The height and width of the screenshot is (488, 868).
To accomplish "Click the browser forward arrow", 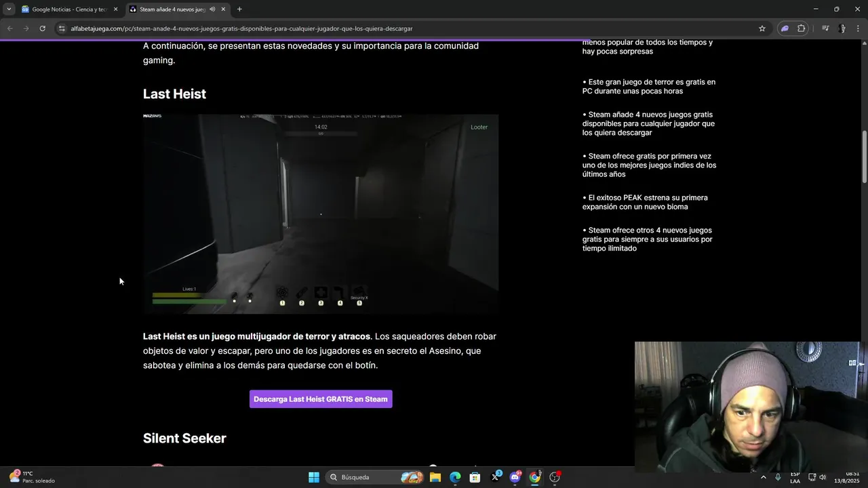I will (x=26, y=28).
